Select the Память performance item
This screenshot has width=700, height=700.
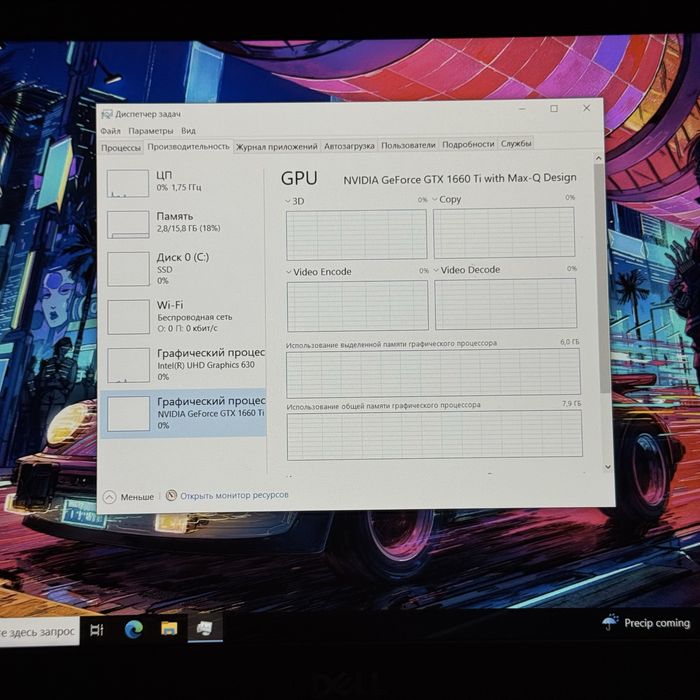tap(183, 224)
